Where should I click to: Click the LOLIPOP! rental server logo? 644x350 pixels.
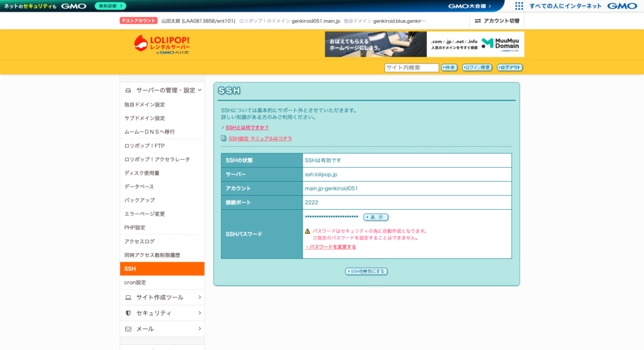click(162, 44)
